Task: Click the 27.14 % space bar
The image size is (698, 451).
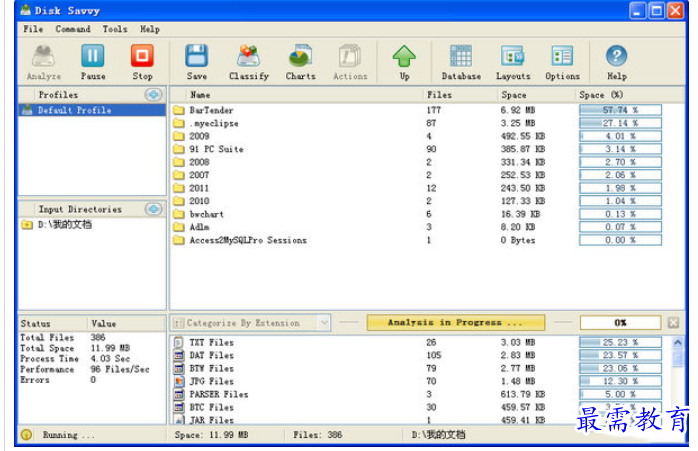Action: coord(620,123)
